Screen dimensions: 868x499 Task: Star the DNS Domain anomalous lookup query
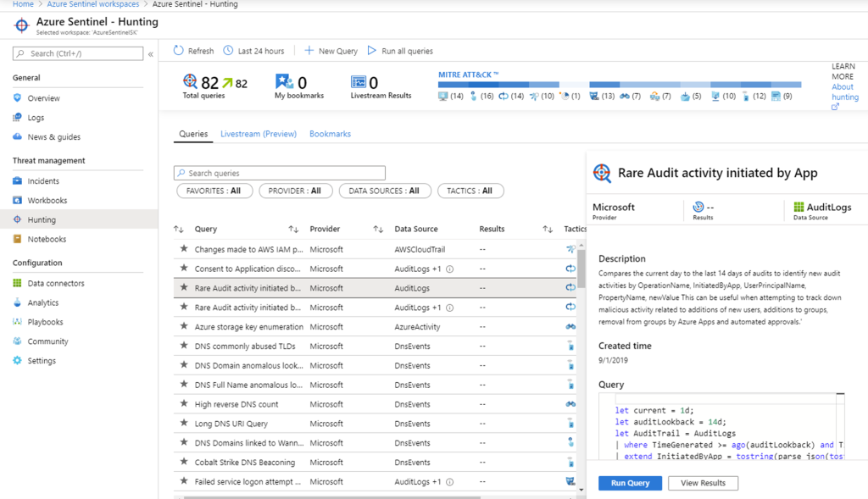point(184,365)
